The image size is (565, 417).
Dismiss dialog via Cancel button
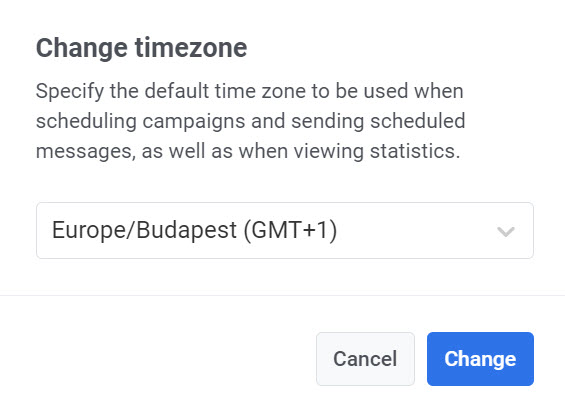click(x=365, y=359)
